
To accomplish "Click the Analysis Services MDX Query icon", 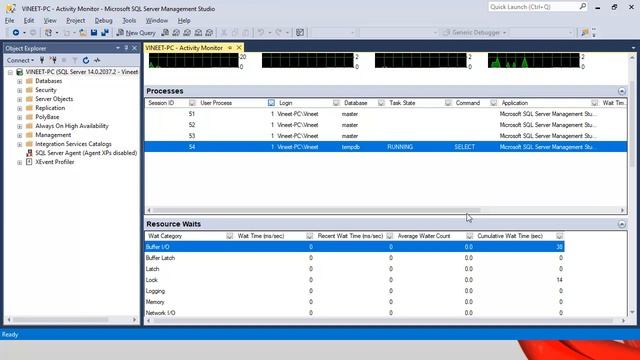I will coord(176,32).
